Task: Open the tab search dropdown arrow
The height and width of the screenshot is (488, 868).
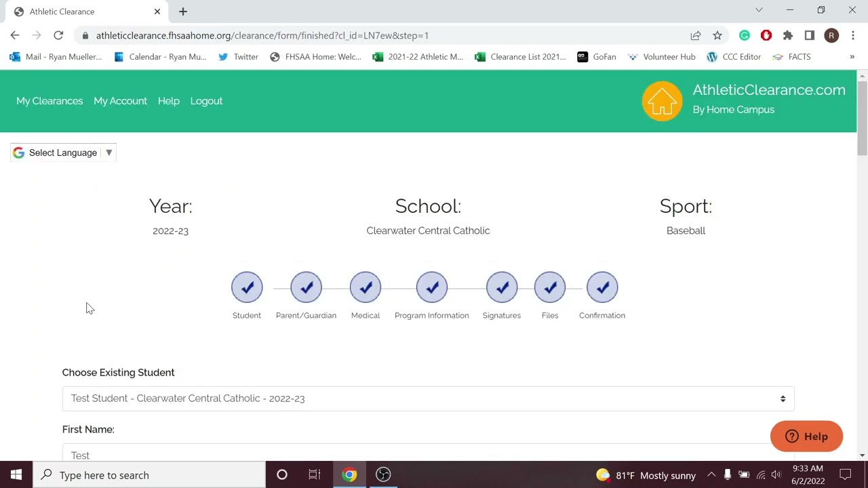Action: [759, 10]
